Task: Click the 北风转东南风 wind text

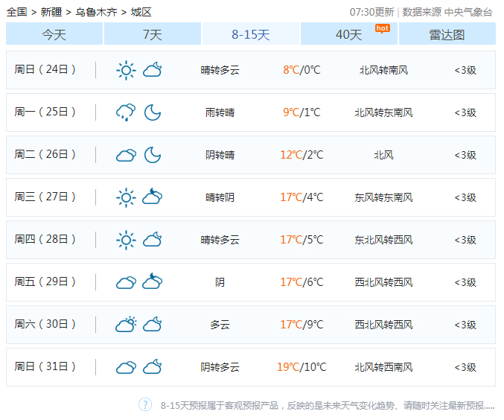Action: [x=384, y=112]
